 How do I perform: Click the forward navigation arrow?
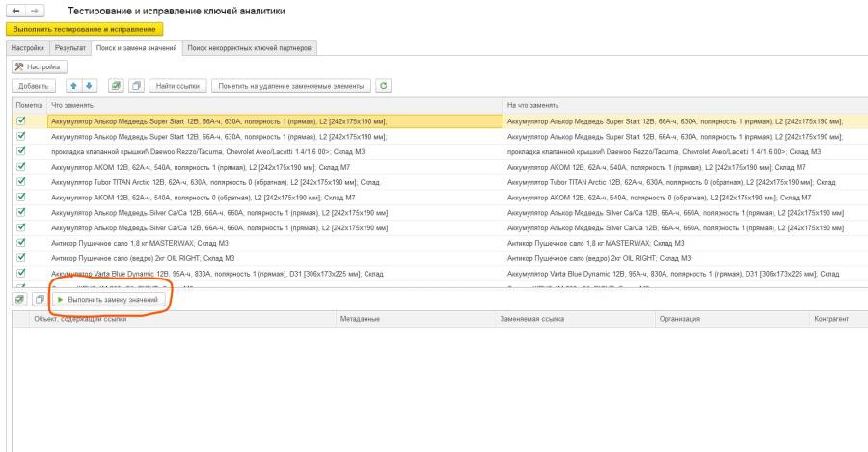[x=31, y=10]
